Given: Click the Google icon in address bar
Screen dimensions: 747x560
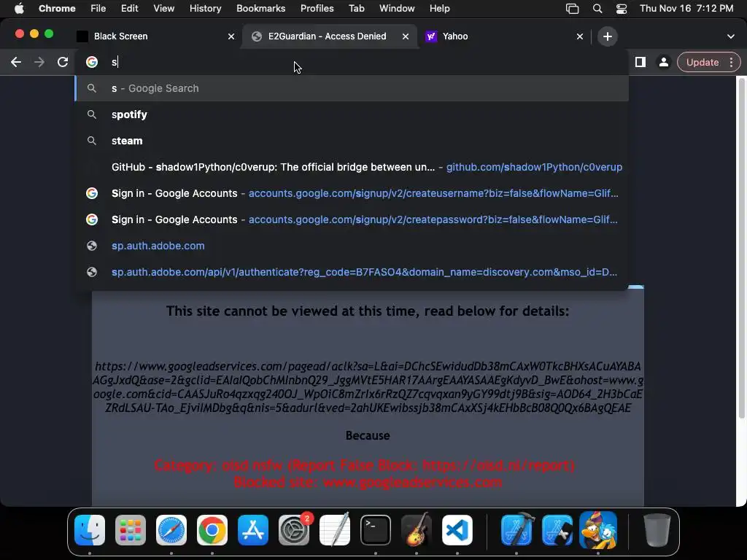Looking at the screenshot, I should click(92, 62).
